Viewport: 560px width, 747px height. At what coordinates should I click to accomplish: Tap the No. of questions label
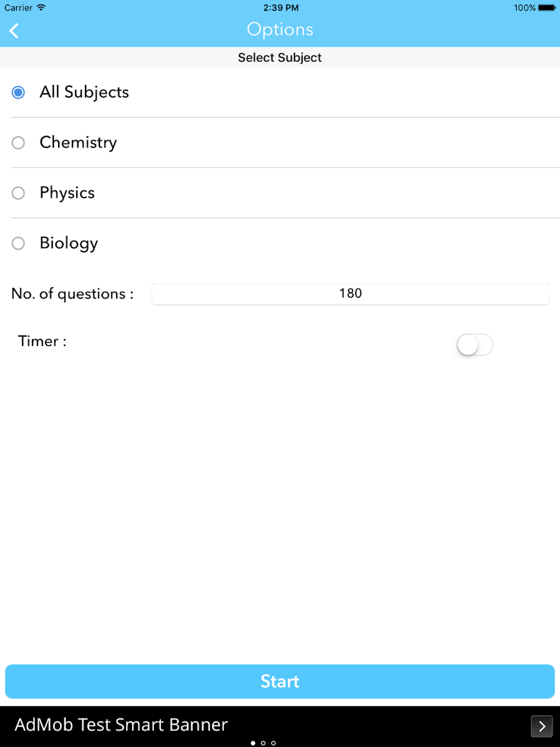pos(73,294)
